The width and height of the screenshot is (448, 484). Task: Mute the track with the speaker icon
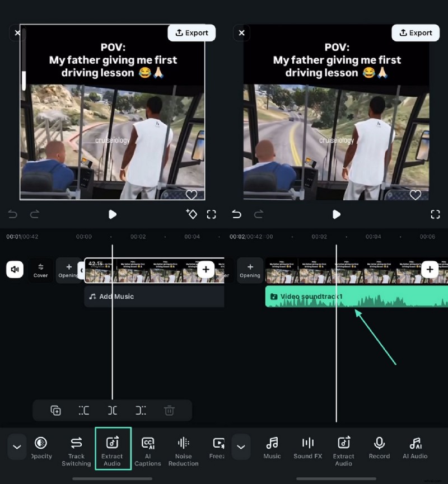coord(15,270)
